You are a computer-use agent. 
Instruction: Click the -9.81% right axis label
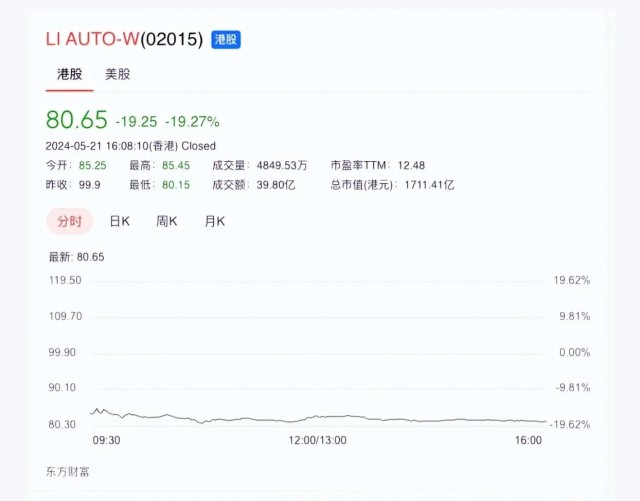[573, 387]
